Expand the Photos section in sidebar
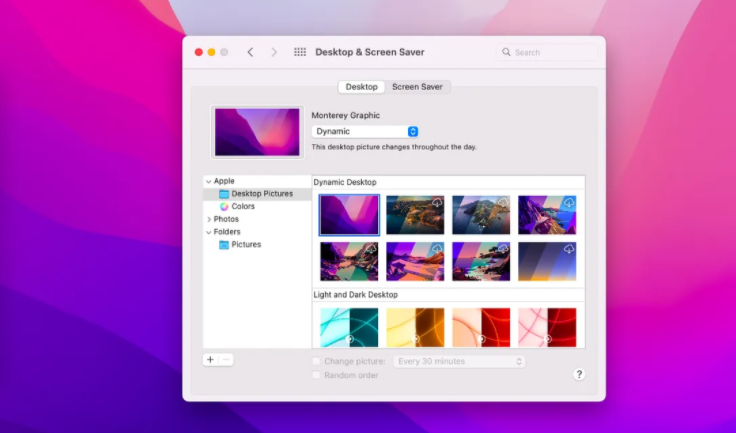 coord(208,219)
